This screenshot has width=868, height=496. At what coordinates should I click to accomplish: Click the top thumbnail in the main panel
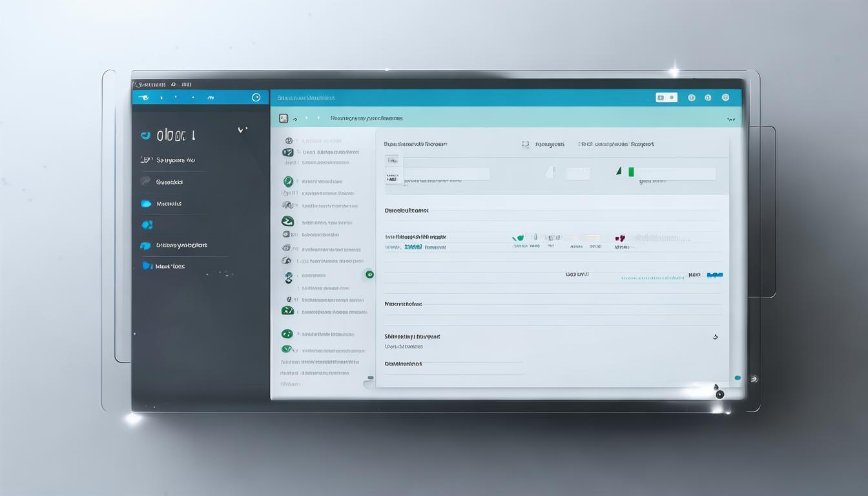[392, 160]
